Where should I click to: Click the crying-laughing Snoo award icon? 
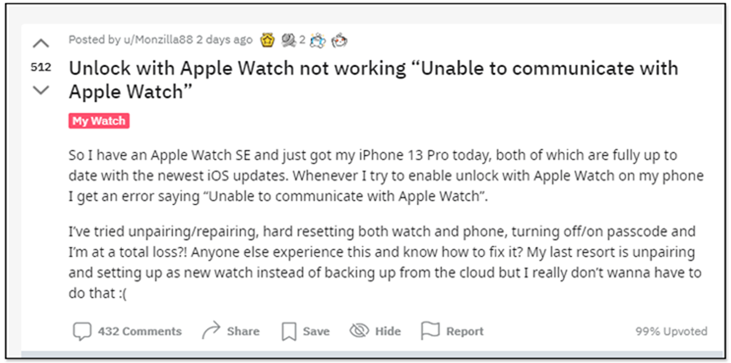coord(316,41)
